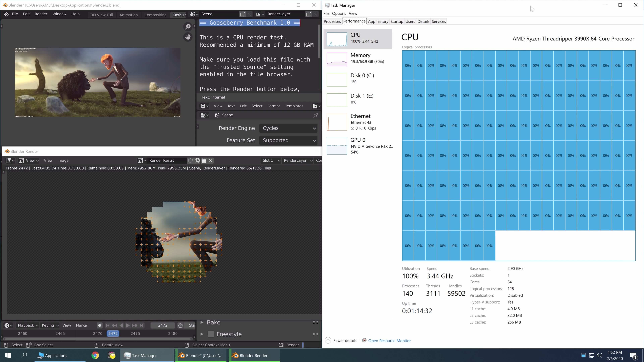Open the Slot 1 dropdown

[271, 160]
